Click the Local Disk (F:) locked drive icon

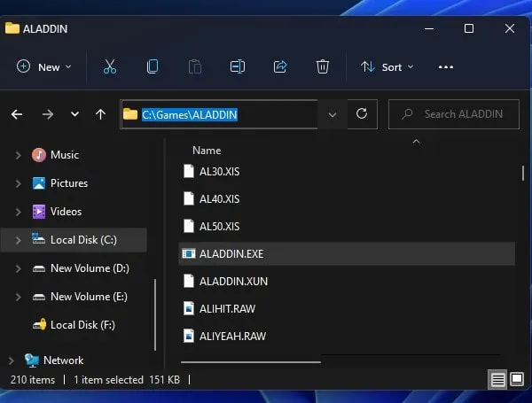[39, 325]
